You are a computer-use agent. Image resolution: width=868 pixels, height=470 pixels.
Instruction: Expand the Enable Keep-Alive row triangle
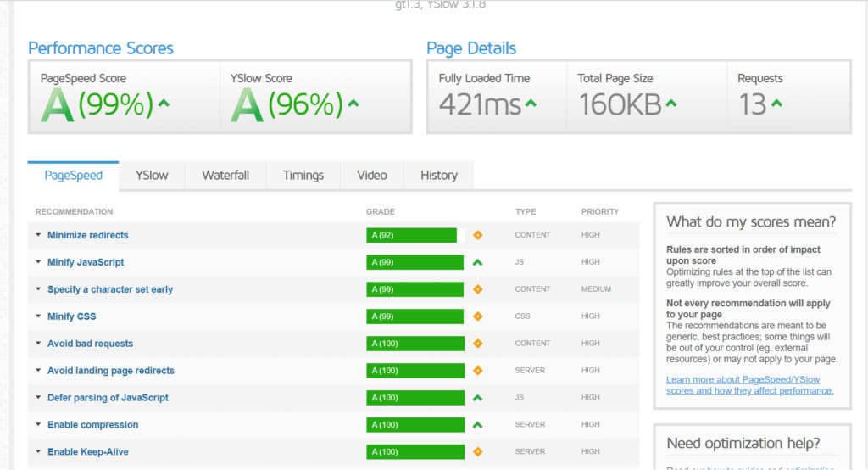[x=38, y=451]
